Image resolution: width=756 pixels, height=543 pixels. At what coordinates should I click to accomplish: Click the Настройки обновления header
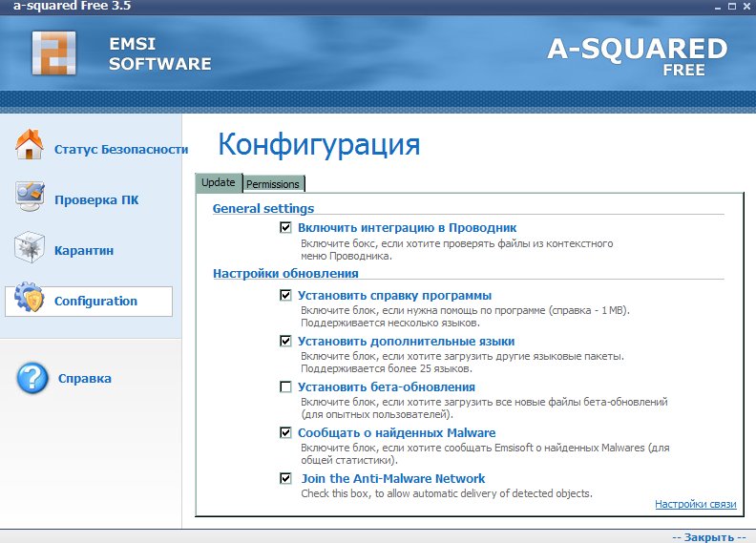click(286, 274)
